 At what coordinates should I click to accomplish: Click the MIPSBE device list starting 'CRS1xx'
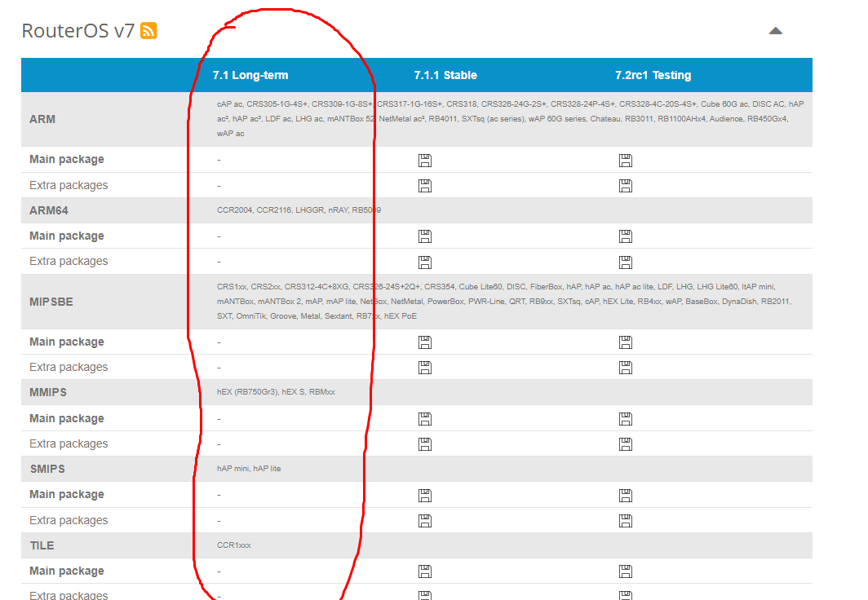pyautogui.click(x=504, y=302)
